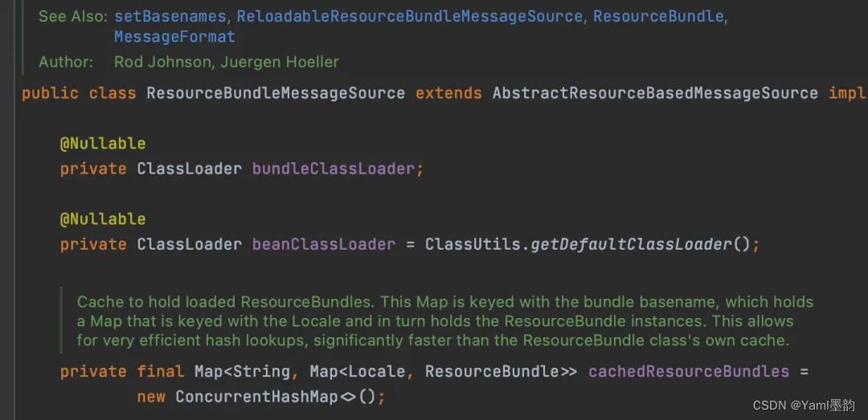Select the beanClassLoader field name
This screenshot has width=868, height=420.
[x=324, y=244]
